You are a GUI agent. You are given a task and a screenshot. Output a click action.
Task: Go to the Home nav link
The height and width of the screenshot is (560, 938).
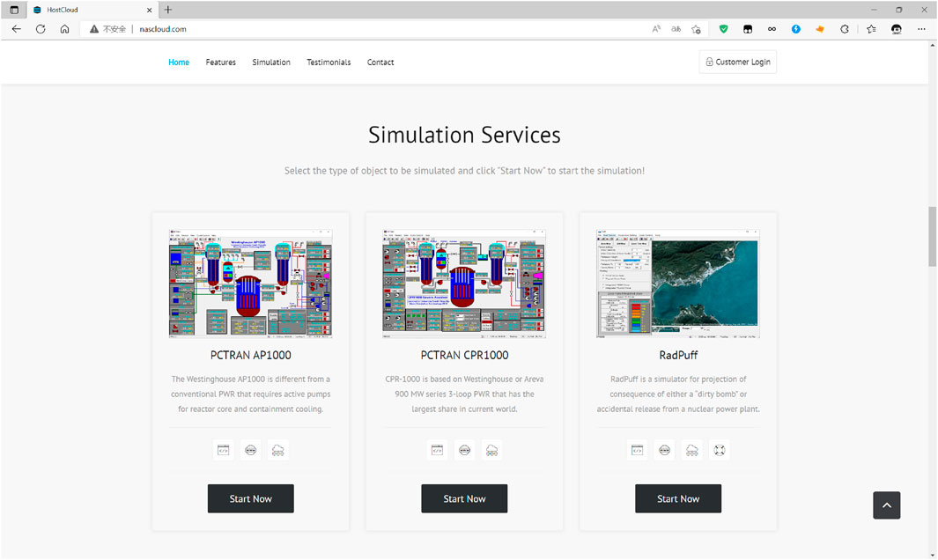point(179,63)
